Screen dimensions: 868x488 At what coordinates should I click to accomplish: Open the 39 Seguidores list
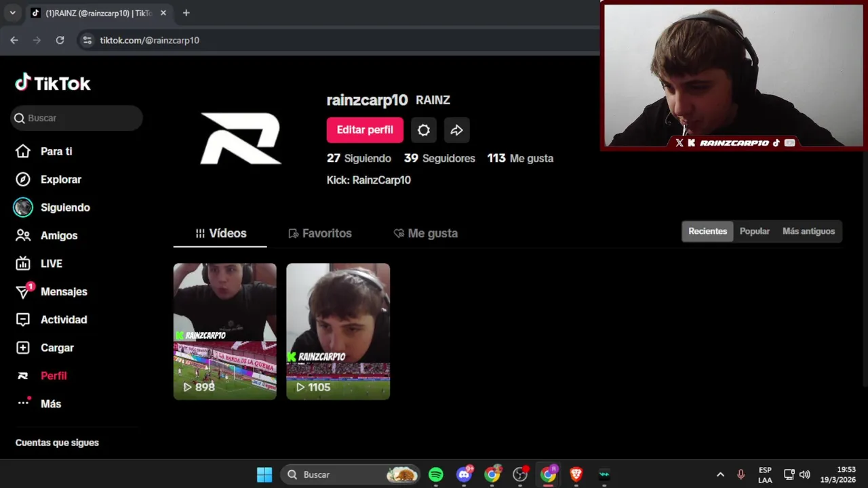point(439,158)
